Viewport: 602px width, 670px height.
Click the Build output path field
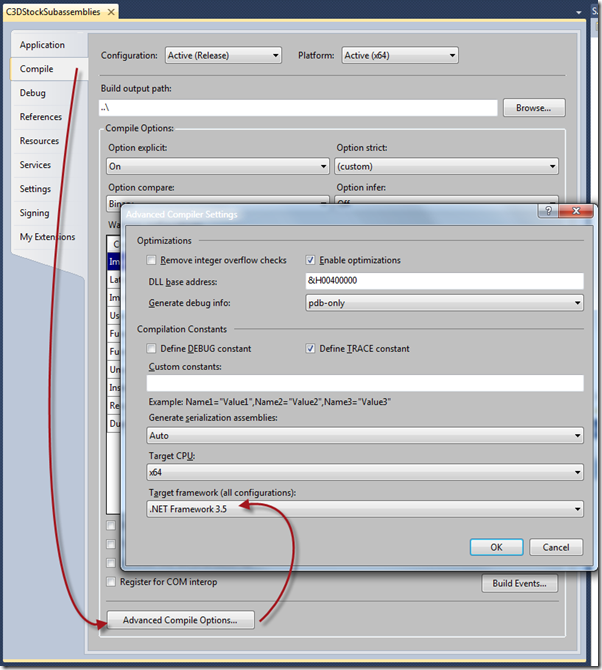[x=298, y=108]
